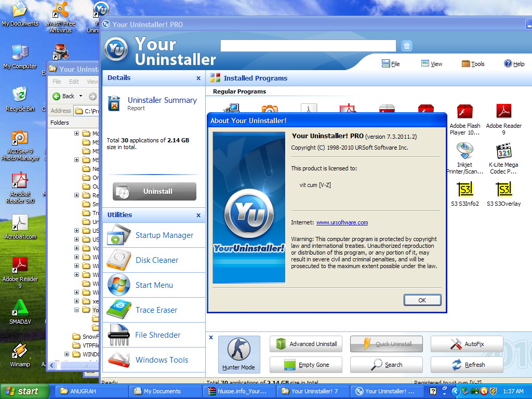Close the Details panel

coord(198,78)
